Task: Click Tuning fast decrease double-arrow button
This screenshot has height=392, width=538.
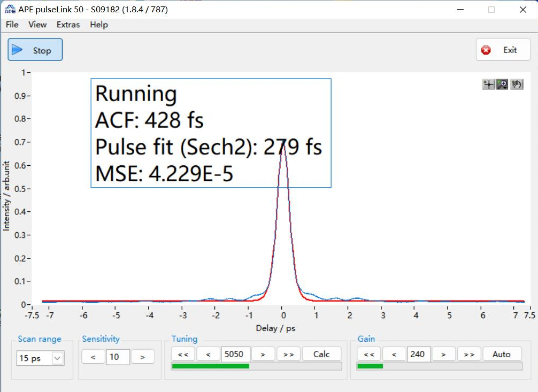Action: coord(183,354)
